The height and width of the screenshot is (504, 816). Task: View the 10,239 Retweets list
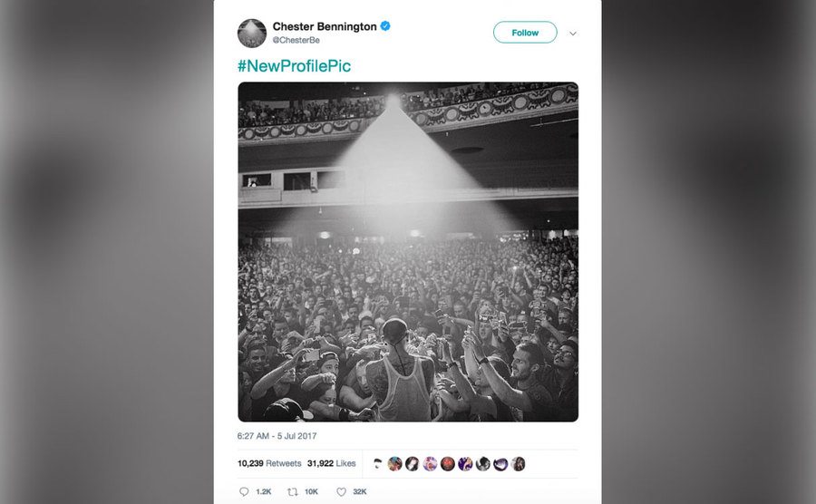click(x=269, y=463)
